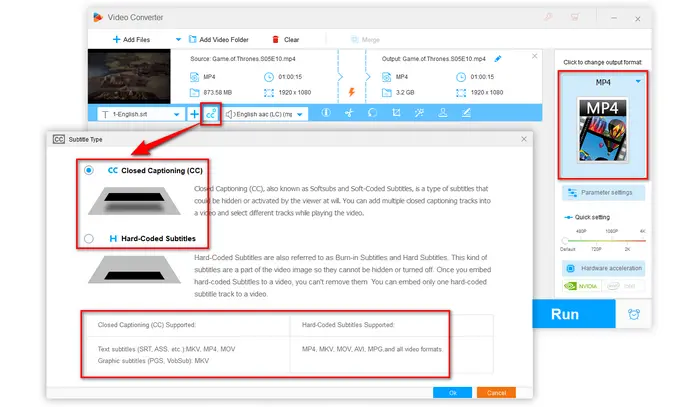Image resolution: width=700 pixels, height=407 pixels.
Task: Add a new subtitle with plus icon
Action: (x=194, y=114)
